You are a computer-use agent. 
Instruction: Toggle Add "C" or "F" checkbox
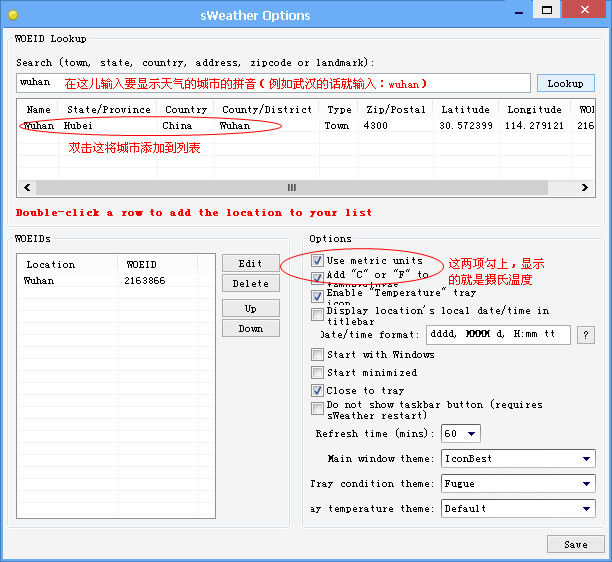pyautogui.click(x=317, y=277)
